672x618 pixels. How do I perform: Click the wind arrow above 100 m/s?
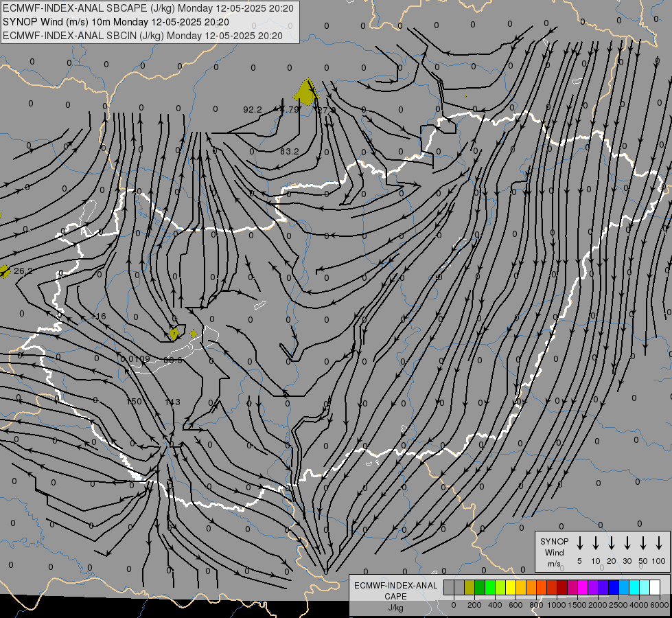pos(659,543)
